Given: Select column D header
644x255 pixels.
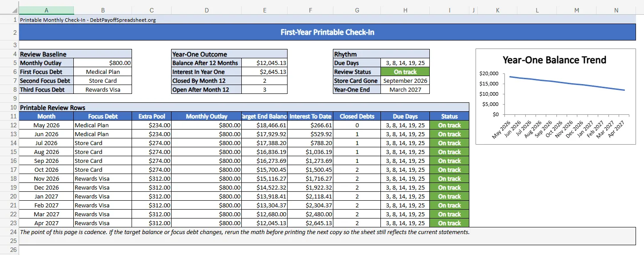Looking at the screenshot, I should point(207,10).
